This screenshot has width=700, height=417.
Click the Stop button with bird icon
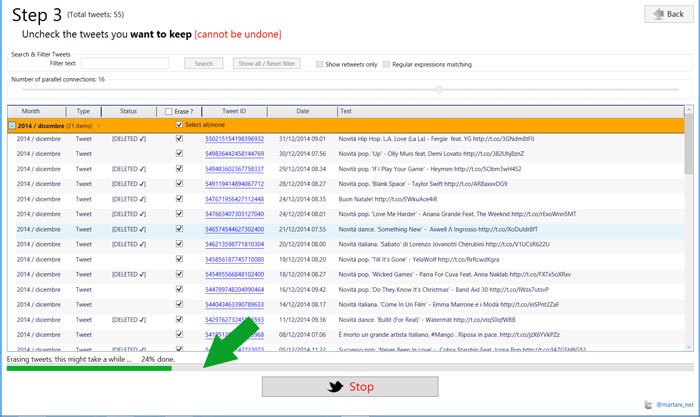click(x=350, y=387)
